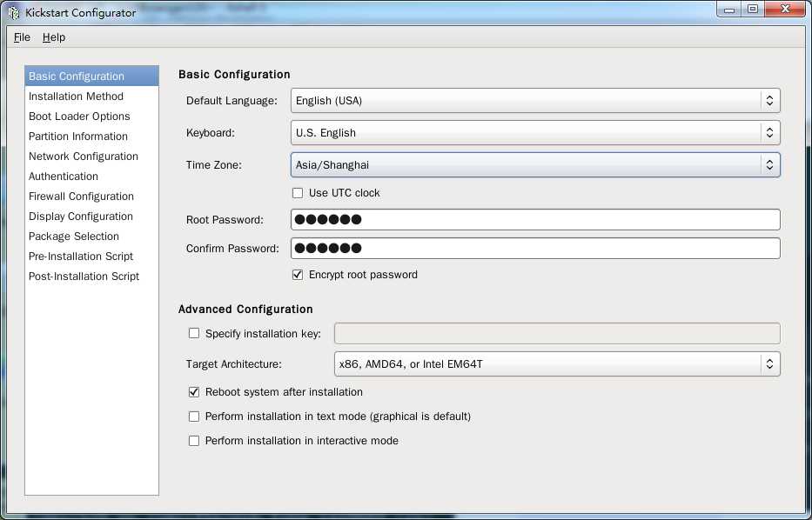Tick the Specify installation key checkbox
812x520 pixels.
(x=194, y=334)
